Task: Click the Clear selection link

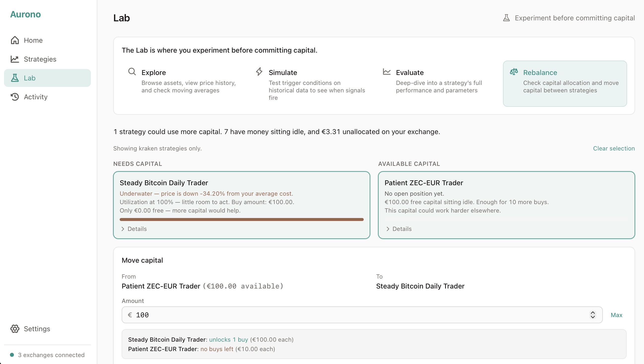Action: (x=614, y=148)
